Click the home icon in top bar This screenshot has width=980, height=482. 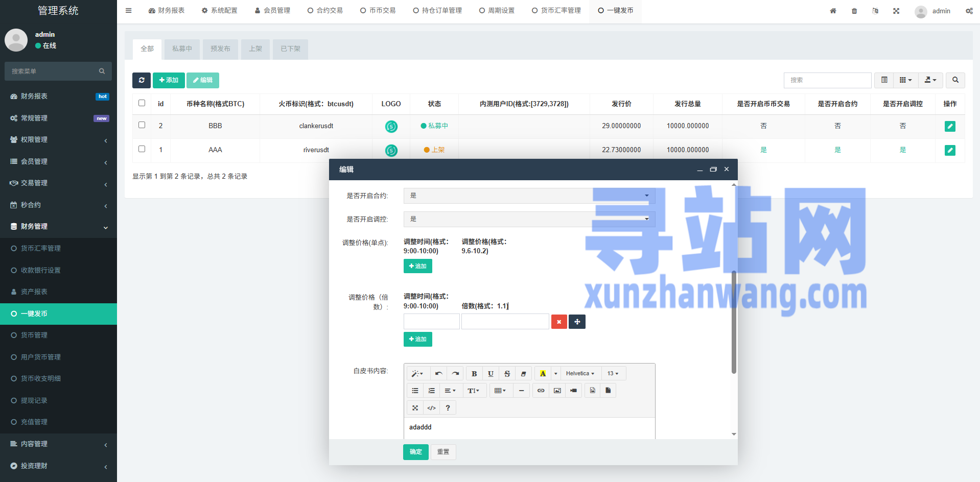tap(833, 11)
